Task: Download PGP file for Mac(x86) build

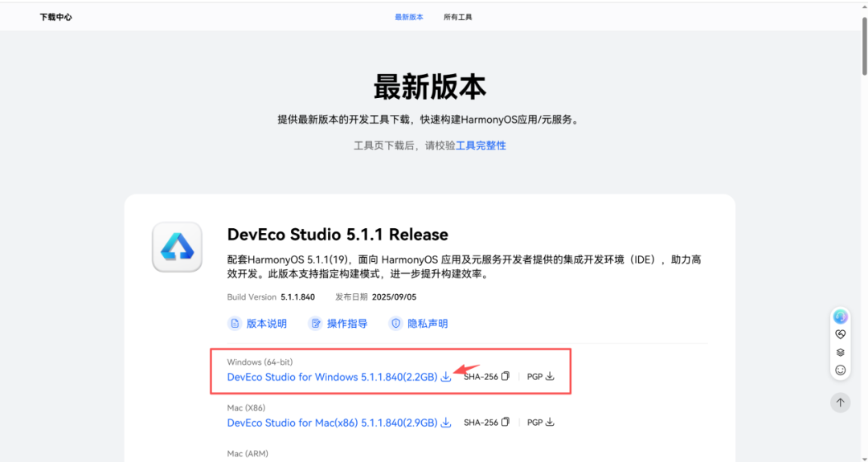Action: click(550, 422)
